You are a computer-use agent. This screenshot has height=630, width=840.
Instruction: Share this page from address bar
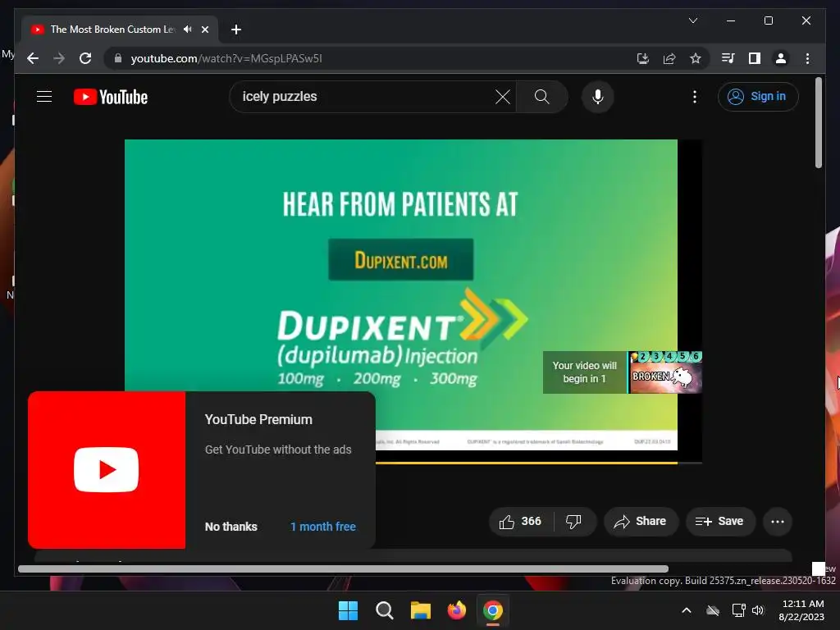point(669,58)
